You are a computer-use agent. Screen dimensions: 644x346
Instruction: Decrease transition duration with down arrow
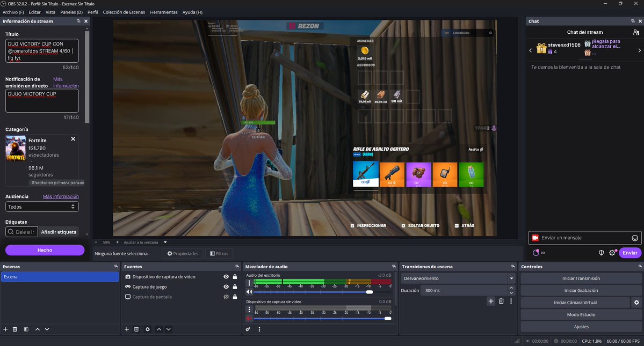[x=511, y=293]
